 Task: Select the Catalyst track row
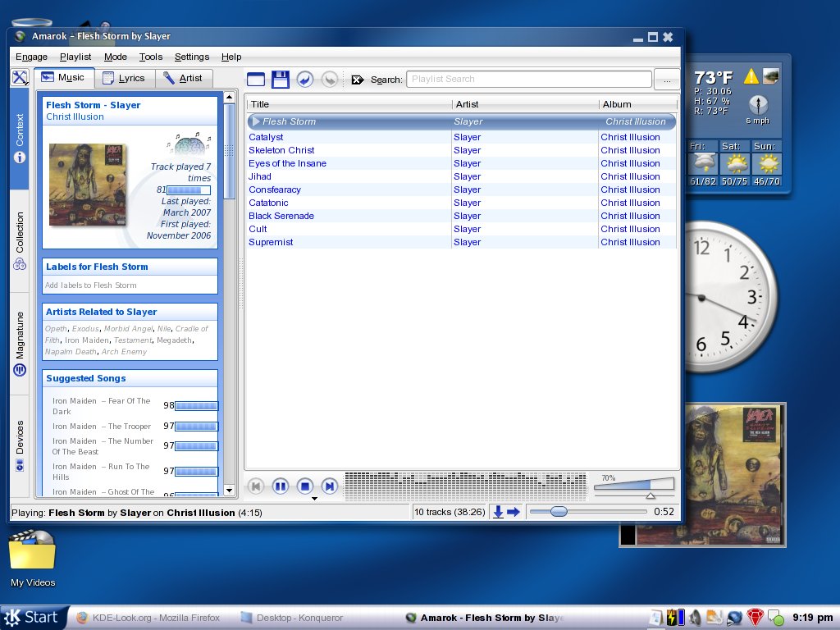[x=461, y=137]
